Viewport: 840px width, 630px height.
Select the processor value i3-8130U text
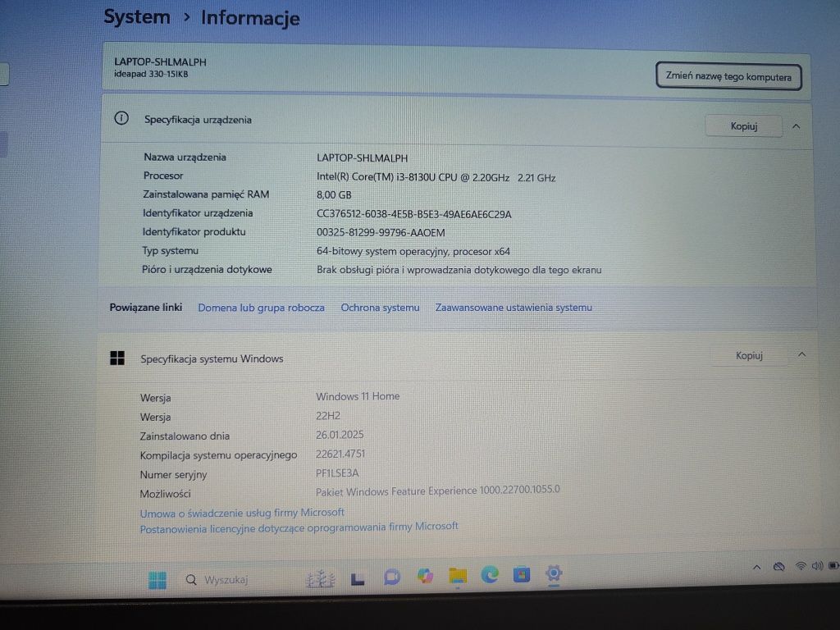pyautogui.click(x=436, y=177)
